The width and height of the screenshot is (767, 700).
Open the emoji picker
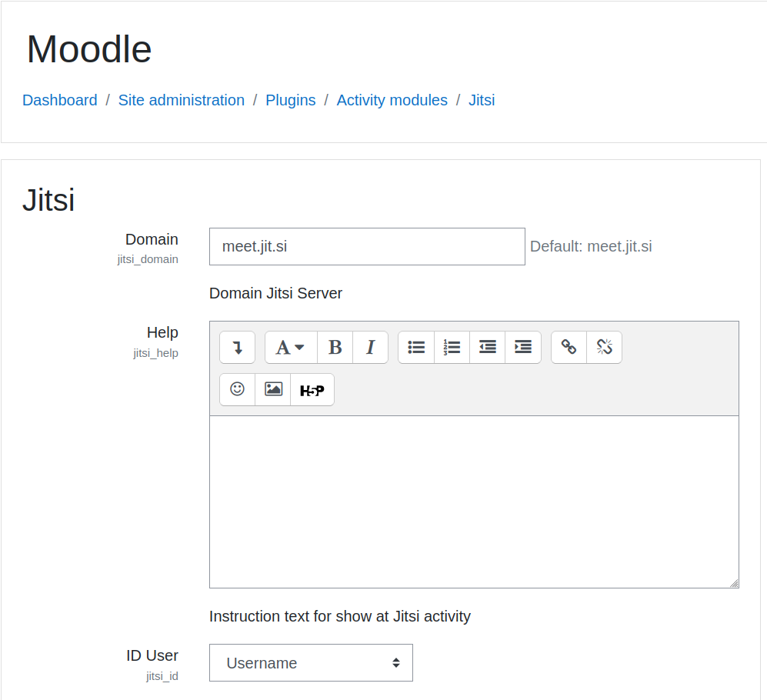point(237,389)
